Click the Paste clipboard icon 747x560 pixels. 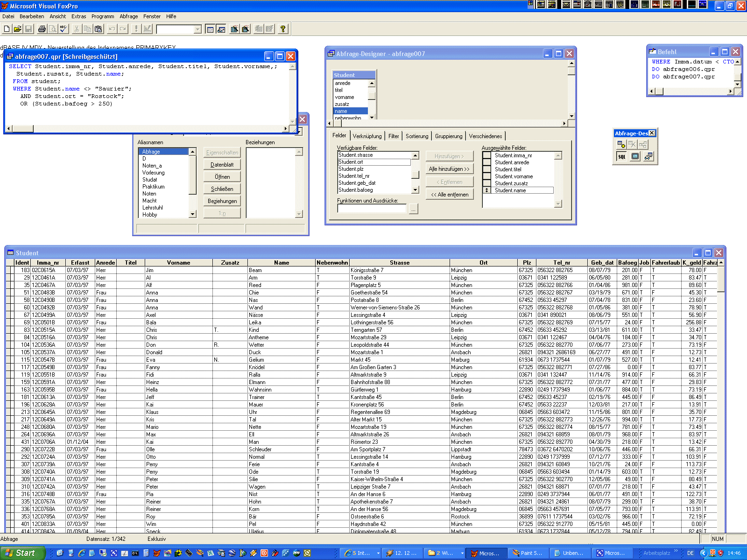pyautogui.click(x=98, y=29)
